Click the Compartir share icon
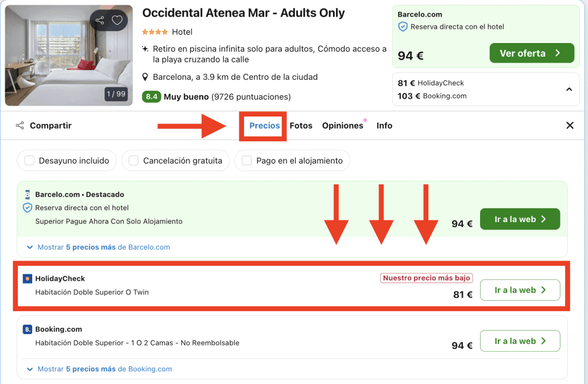 click(x=20, y=126)
